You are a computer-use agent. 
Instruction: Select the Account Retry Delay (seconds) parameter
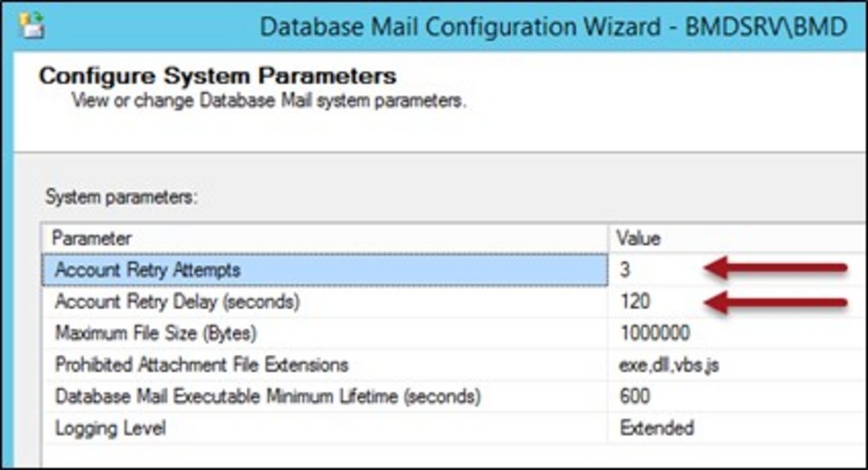tap(176, 302)
